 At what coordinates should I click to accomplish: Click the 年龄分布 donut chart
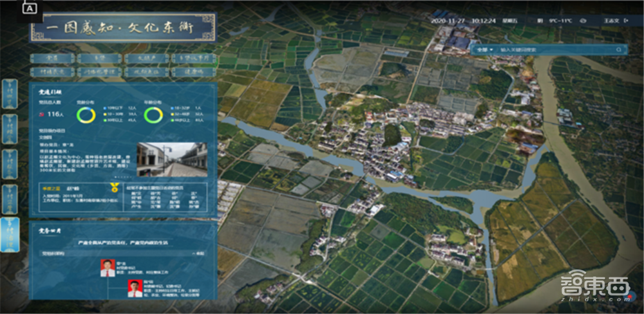(153, 115)
